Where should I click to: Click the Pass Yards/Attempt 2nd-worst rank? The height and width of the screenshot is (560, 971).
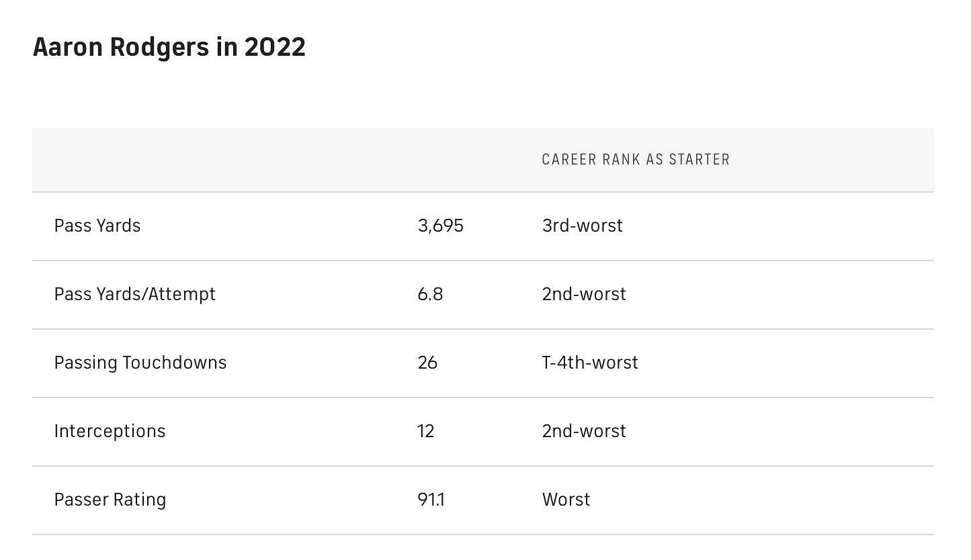pyautogui.click(x=583, y=294)
